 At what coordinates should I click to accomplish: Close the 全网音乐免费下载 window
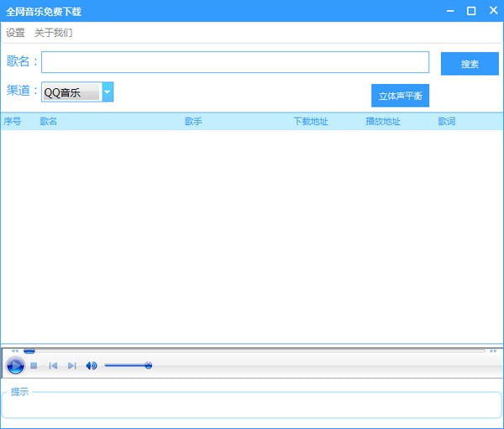click(x=493, y=10)
